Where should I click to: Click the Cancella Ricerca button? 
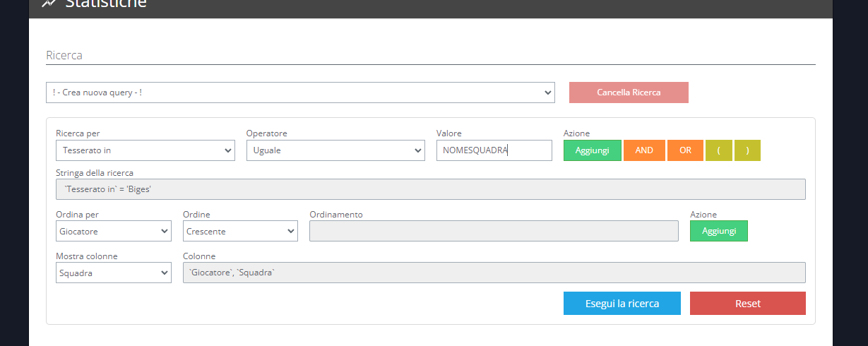(x=628, y=93)
